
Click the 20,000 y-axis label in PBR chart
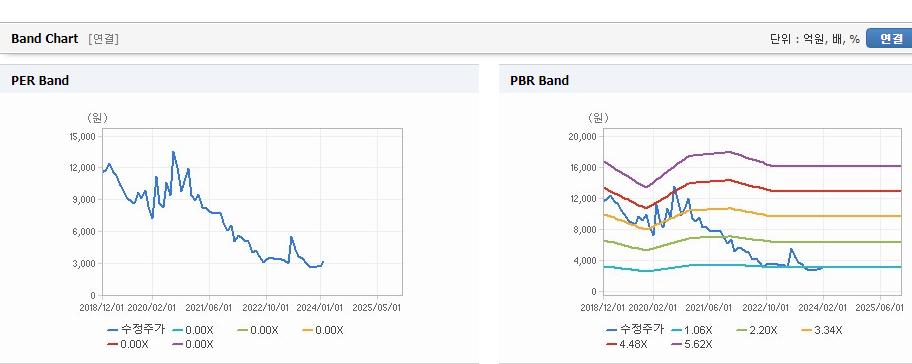point(582,137)
